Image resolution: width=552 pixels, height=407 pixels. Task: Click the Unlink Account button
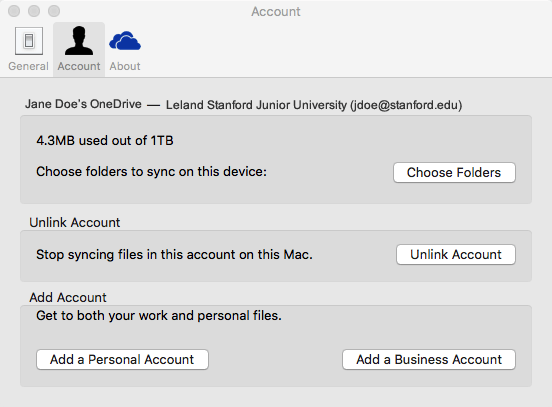pos(456,255)
